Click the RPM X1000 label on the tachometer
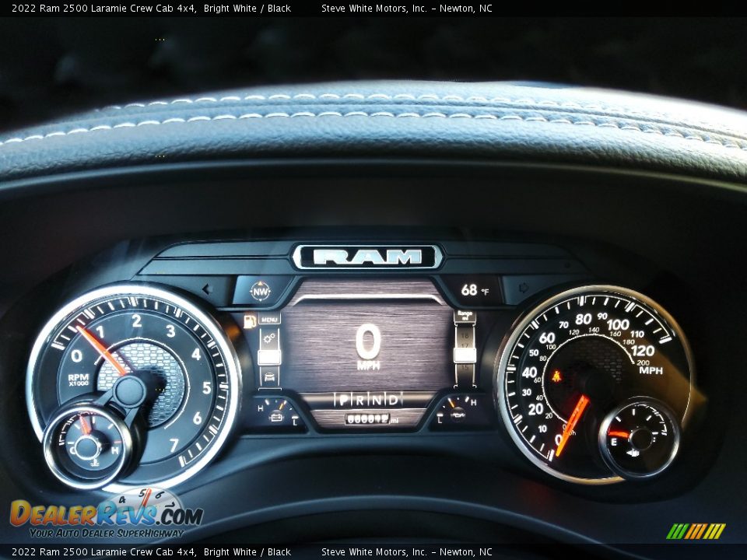747x560 pixels. click(78, 380)
